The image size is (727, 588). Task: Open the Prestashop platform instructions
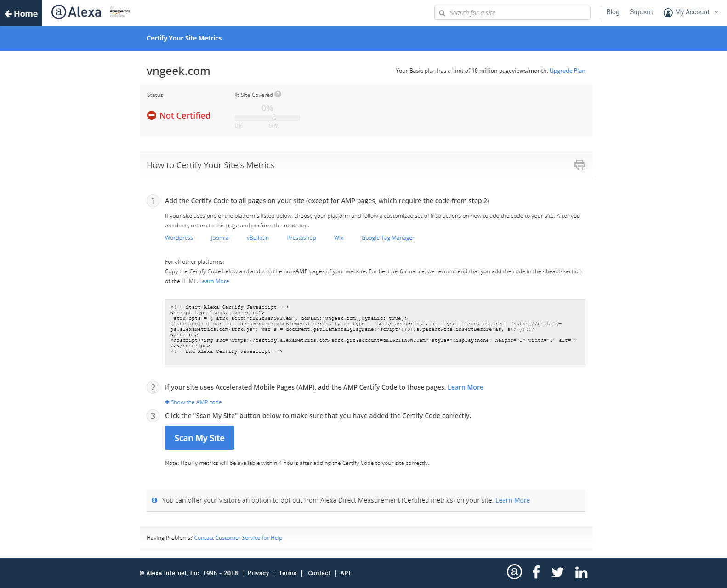[x=301, y=238]
